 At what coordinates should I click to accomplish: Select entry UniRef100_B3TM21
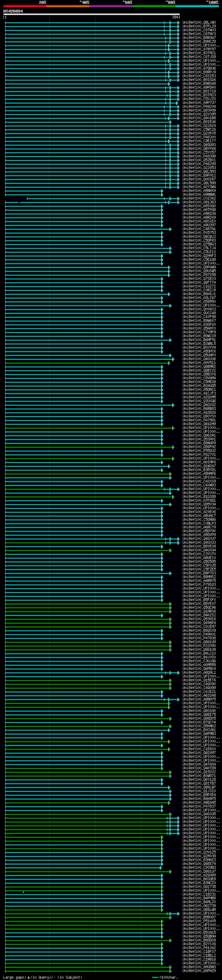tap(199, 53)
